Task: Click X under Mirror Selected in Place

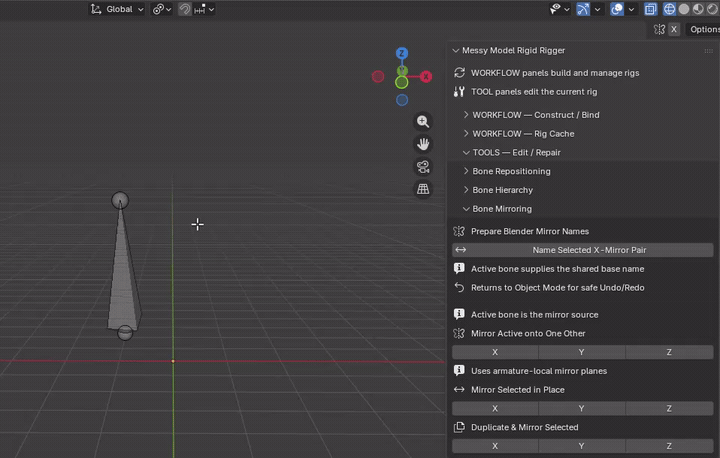Action: tap(495, 408)
